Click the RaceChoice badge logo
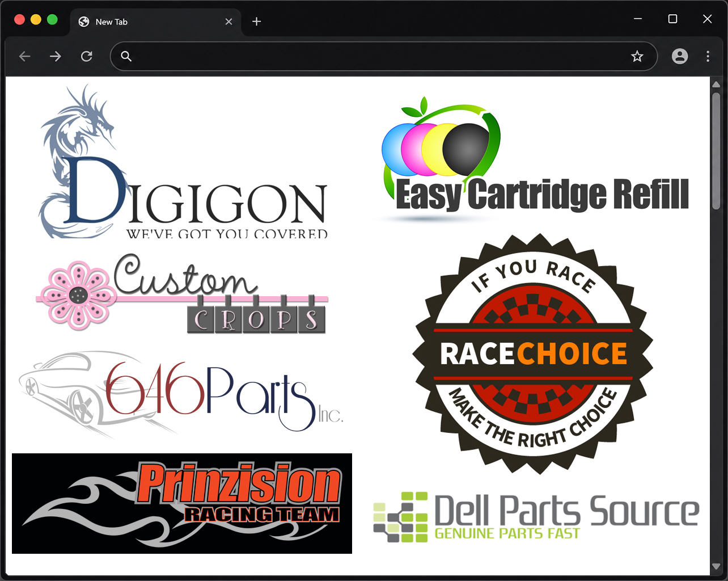728x581 pixels. [x=533, y=353]
